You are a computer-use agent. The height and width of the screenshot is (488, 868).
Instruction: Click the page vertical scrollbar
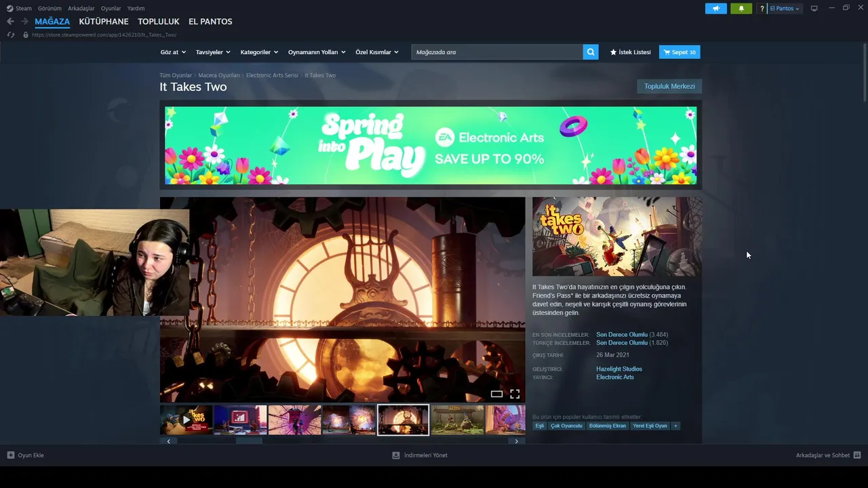pyautogui.click(x=865, y=73)
